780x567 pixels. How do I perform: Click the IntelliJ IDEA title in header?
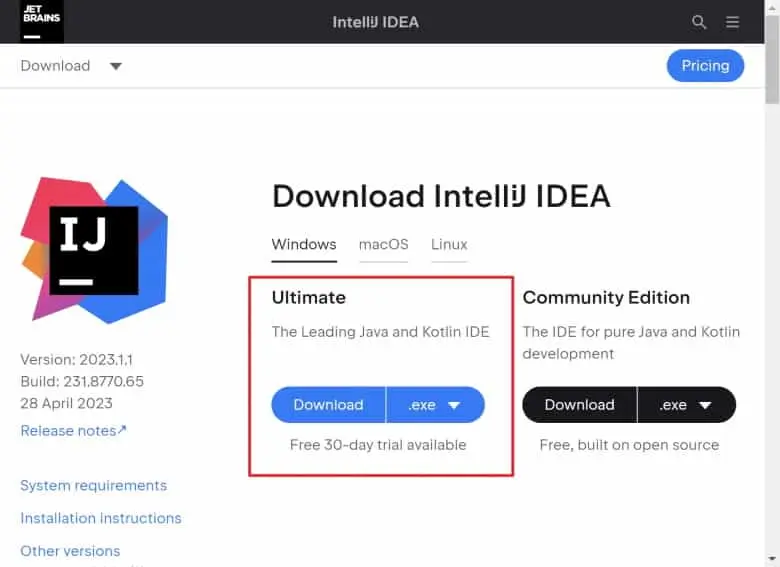(x=388, y=22)
